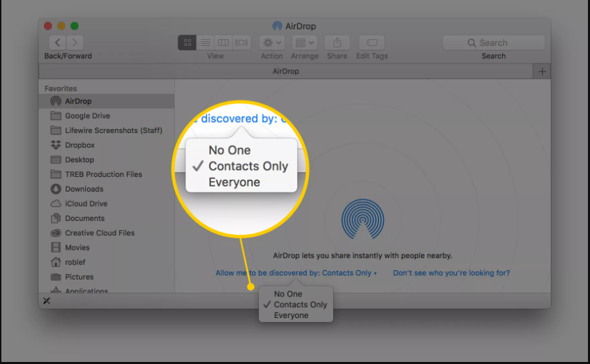590x364 pixels.
Task: Switch Finder to list view
Action: [x=205, y=43]
